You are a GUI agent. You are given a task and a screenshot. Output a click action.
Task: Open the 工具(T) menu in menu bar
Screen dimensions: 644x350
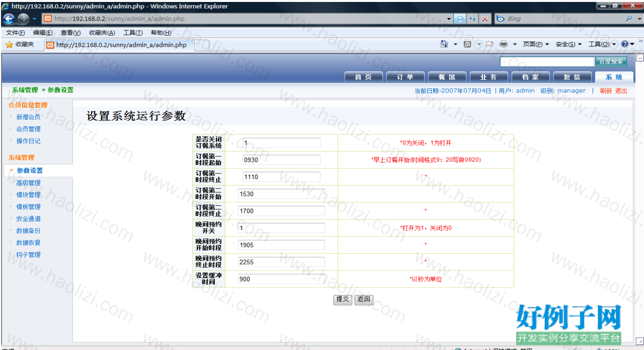tap(133, 33)
